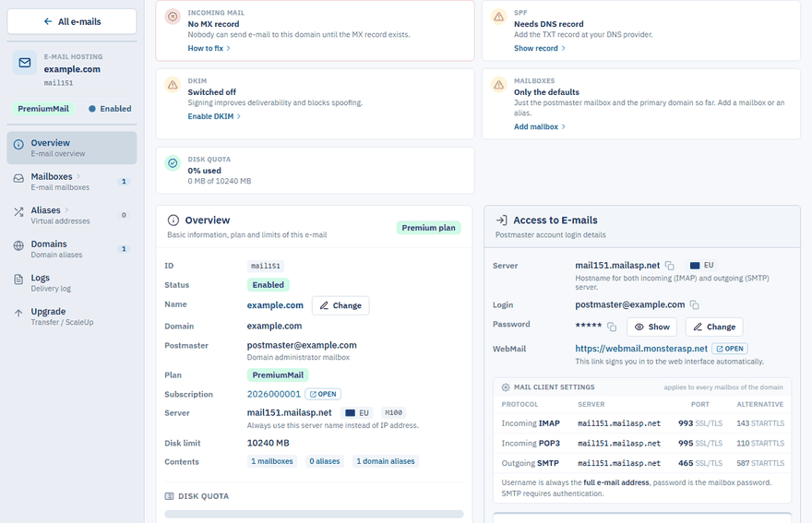Click the 1 mailboxes contents tag

[x=272, y=461]
